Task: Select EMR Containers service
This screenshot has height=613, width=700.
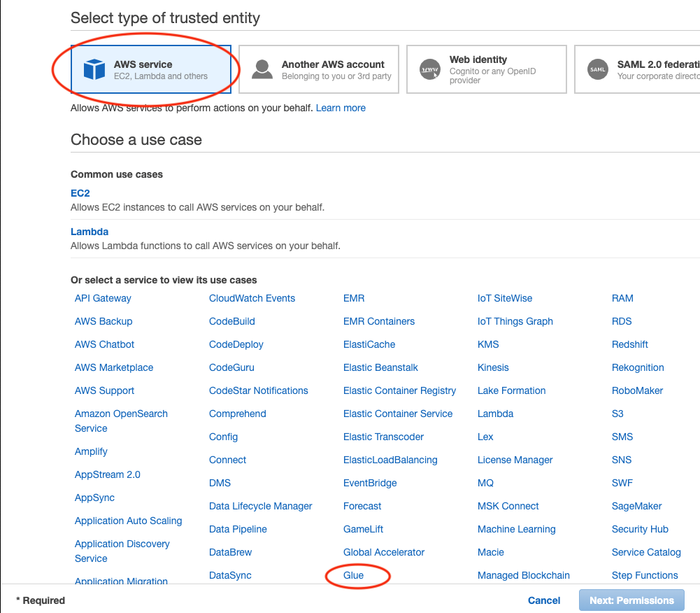Action: click(x=379, y=321)
